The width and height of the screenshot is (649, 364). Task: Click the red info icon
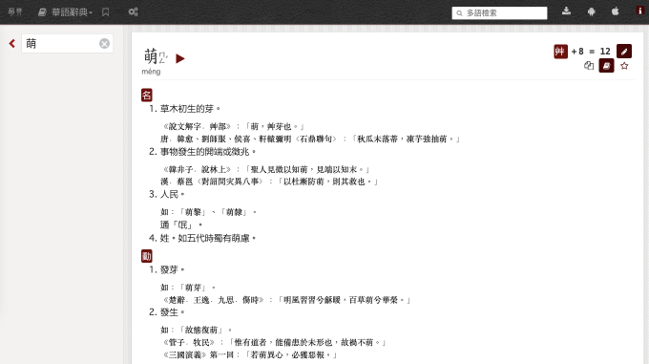640,12
